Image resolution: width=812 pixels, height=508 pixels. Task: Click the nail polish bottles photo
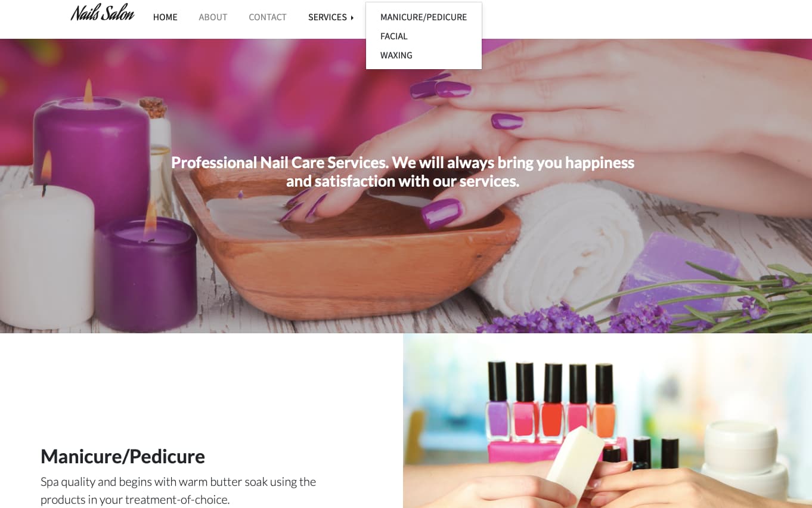click(608, 420)
